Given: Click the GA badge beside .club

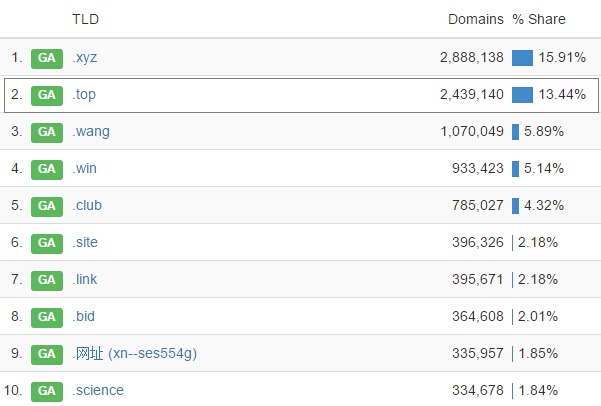Looking at the screenshot, I should tap(47, 207).
